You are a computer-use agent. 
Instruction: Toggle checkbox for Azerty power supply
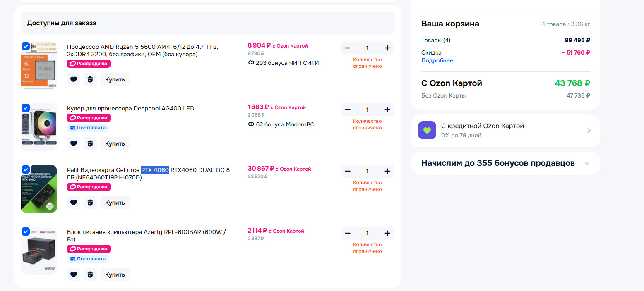coord(25,231)
